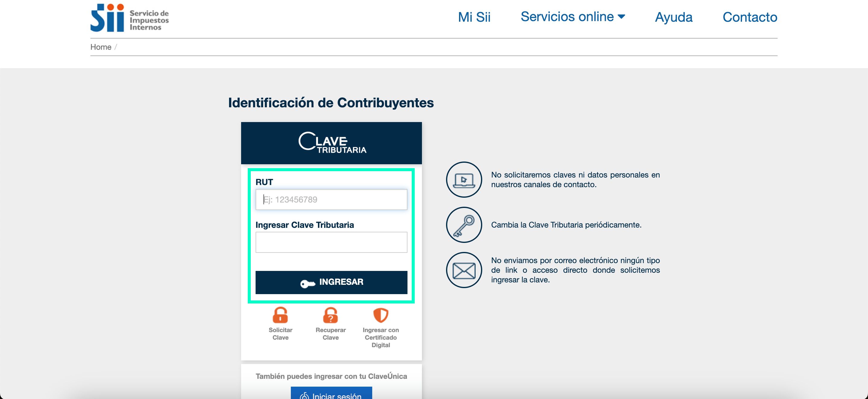Click the Clave Tributaria password field

(x=331, y=242)
